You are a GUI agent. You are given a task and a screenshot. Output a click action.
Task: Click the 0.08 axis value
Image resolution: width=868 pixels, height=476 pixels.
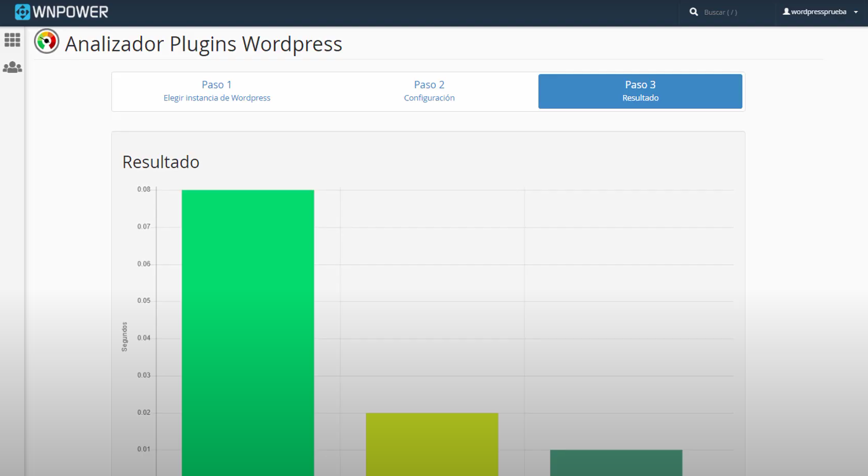[x=144, y=189]
